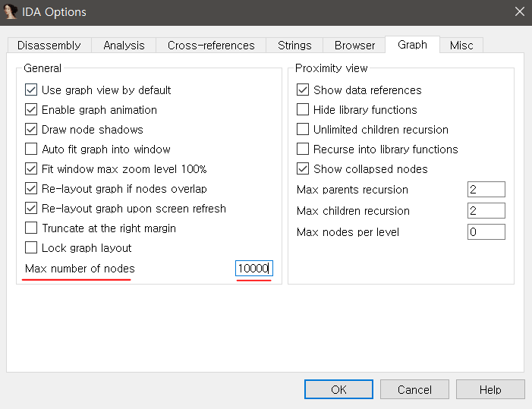532x409 pixels.
Task: Click the Max parents recursion field
Action: tap(486, 189)
